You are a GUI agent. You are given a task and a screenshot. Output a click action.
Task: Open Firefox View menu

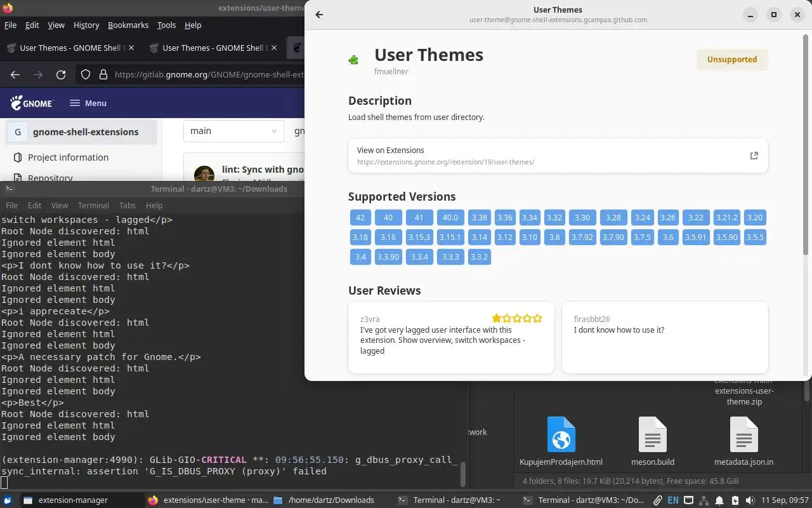point(56,25)
